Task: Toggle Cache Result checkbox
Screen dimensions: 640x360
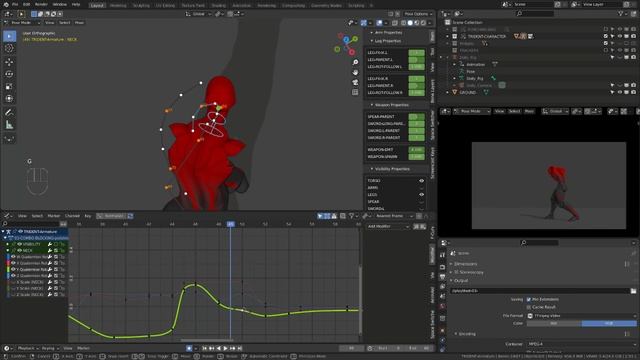Action: [529, 307]
